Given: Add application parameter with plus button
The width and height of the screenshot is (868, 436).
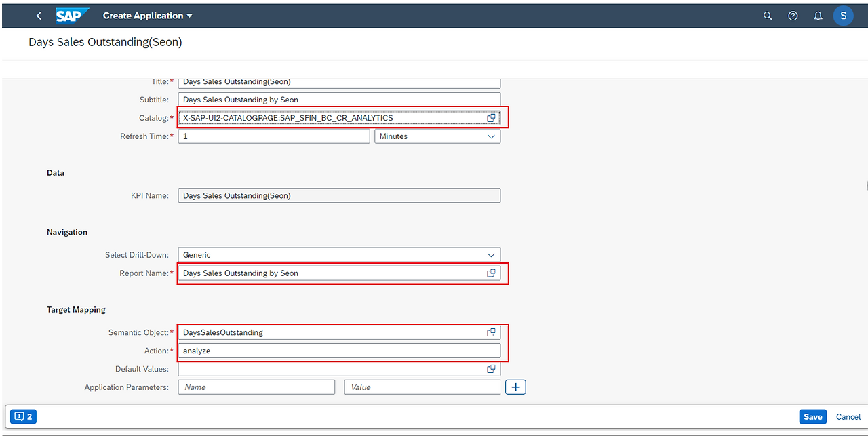Looking at the screenshot, I should [x=515, y=387].
